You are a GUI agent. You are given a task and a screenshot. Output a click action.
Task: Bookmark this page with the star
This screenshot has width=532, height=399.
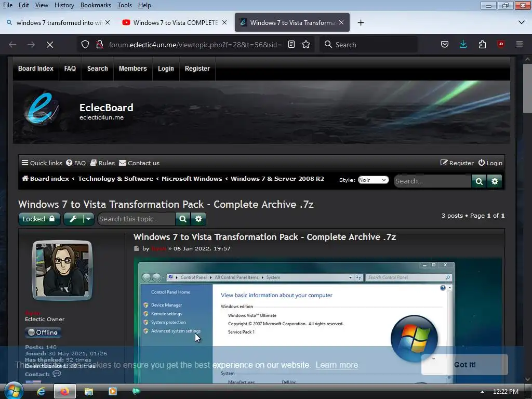[306, 45]
